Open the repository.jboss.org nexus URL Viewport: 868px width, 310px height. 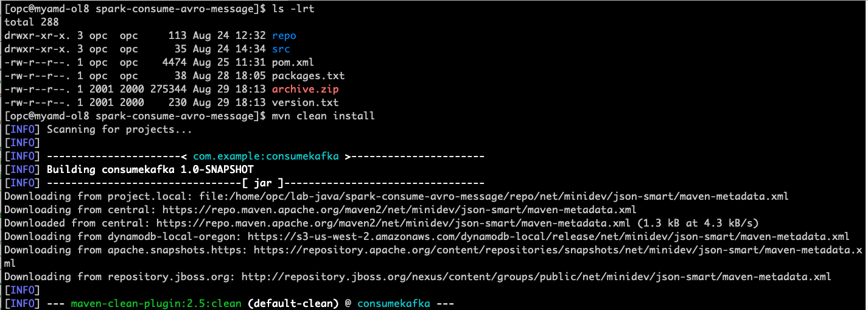point(536,277)
